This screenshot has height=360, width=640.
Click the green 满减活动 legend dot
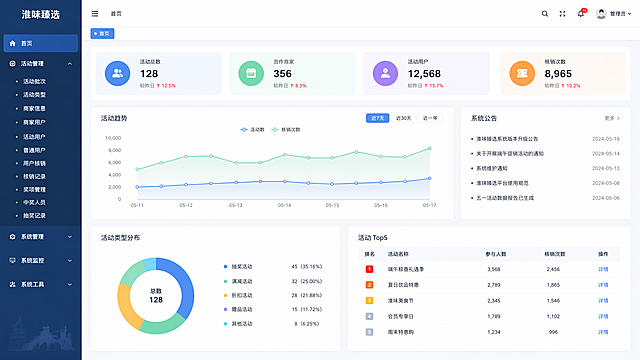pyautogui.click(x=225, y=282)
